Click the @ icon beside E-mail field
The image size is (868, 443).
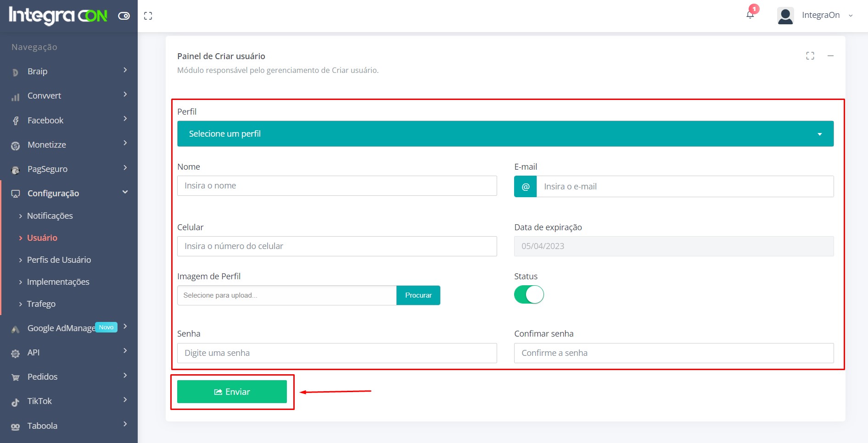point(526,187)
